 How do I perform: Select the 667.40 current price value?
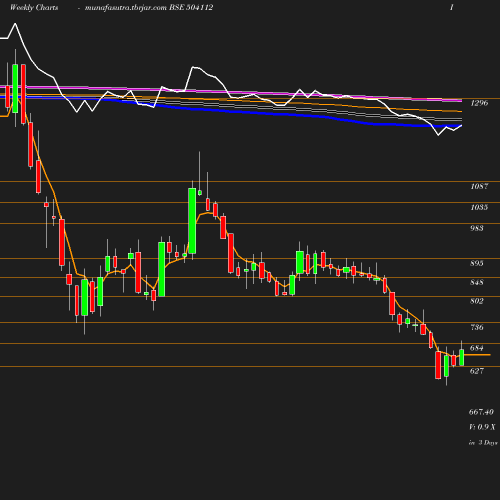[481, 412]
